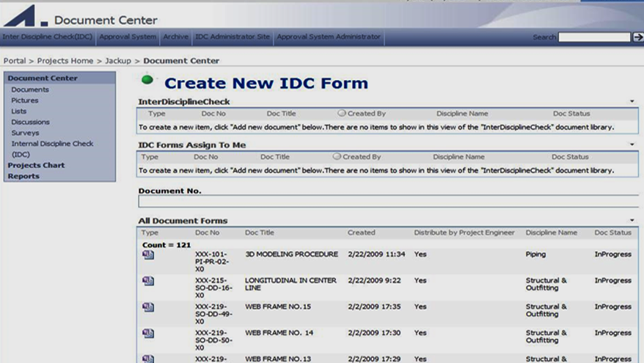Switch to the Archive tab
Image resolution: width=644 pixels, height=363 pixels.
(x=176, y=37)
